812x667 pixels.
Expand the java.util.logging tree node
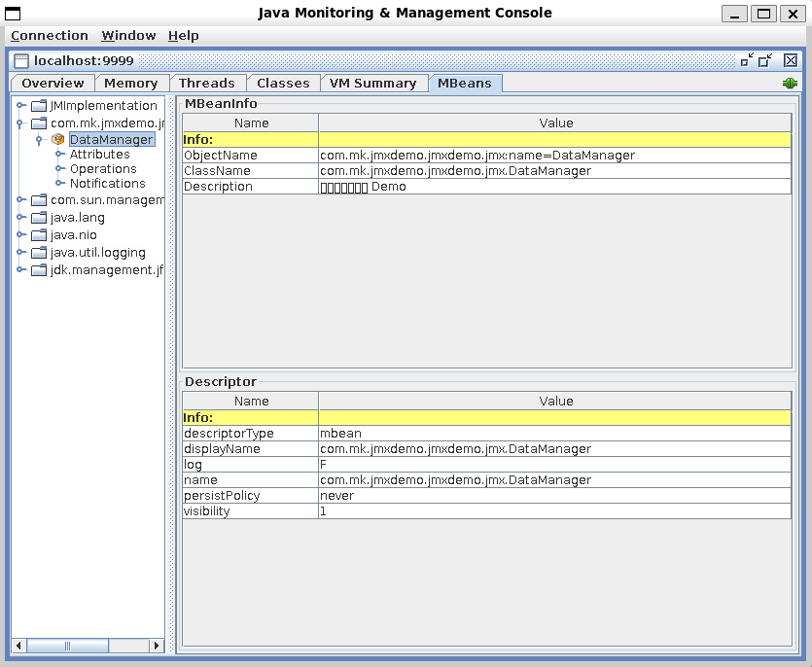[x=20, y=253]
